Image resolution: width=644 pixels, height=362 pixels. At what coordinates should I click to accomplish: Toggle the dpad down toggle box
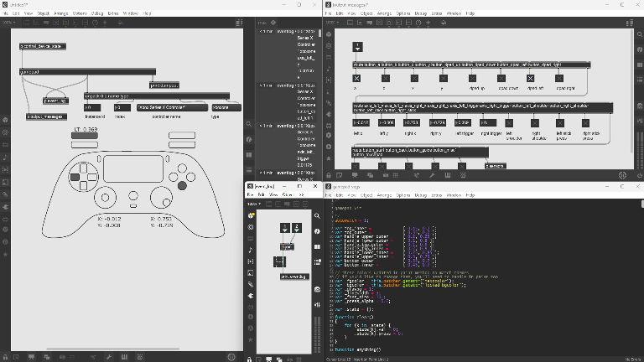pos(501,79)
